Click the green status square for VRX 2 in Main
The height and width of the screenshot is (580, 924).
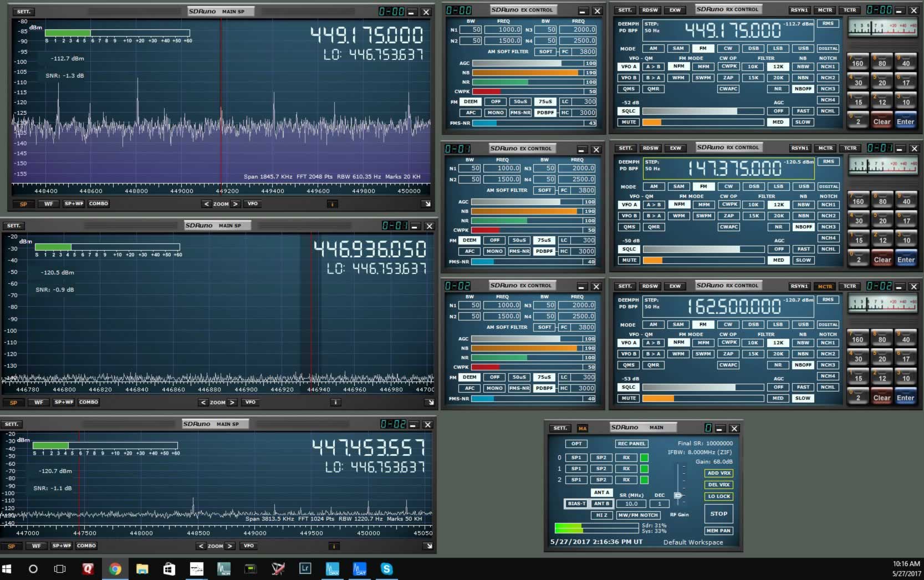click(644, 480)
